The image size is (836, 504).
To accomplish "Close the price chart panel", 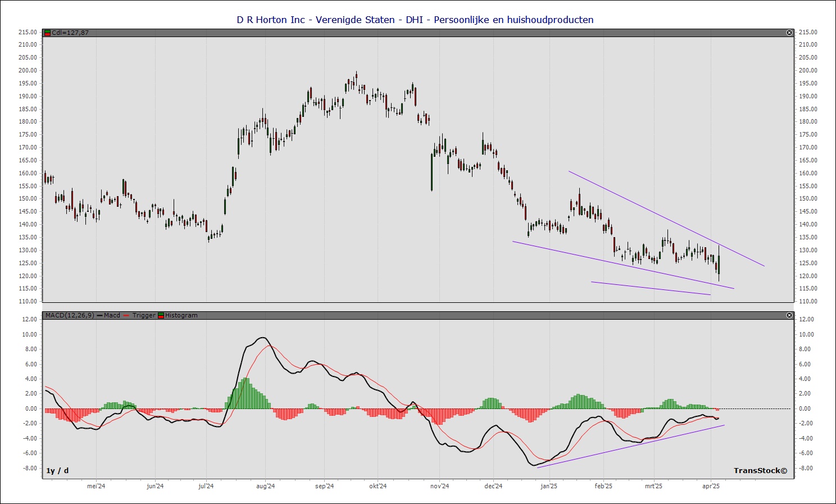I will tap(789, 33).
